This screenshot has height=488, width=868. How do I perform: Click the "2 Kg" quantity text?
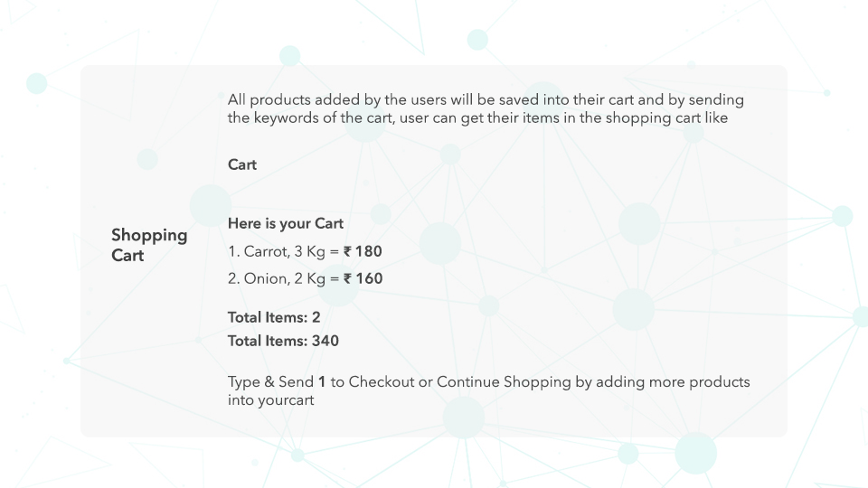(309, 278)
